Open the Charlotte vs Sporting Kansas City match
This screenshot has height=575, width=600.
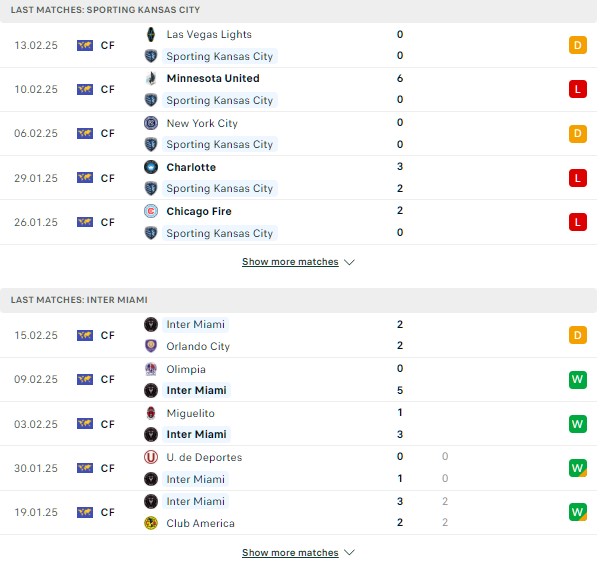[298, 178]
